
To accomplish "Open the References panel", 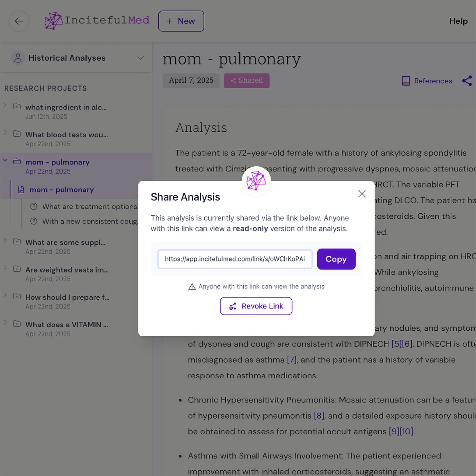I will pyautogui.click(x=426, y=81).
